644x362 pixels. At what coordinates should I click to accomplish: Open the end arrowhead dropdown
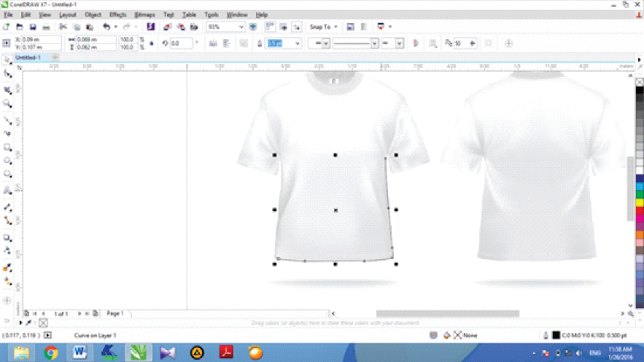pos(399,43)
